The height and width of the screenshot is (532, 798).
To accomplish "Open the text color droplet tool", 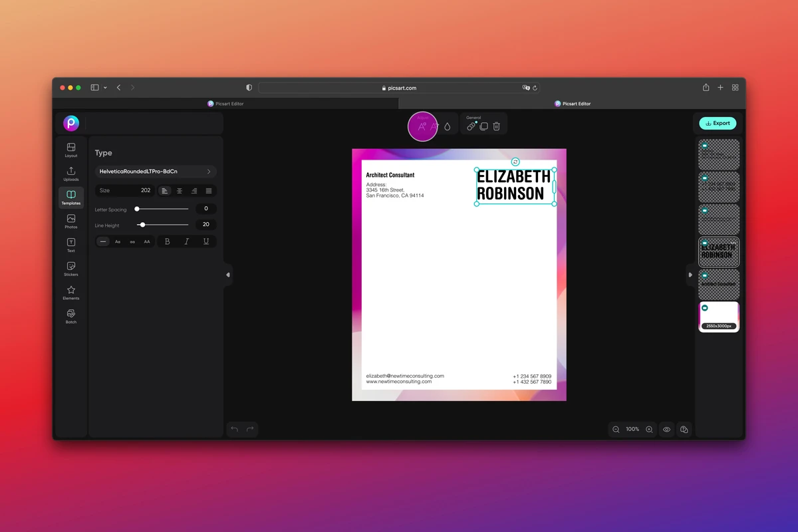I will pos(448,126).
